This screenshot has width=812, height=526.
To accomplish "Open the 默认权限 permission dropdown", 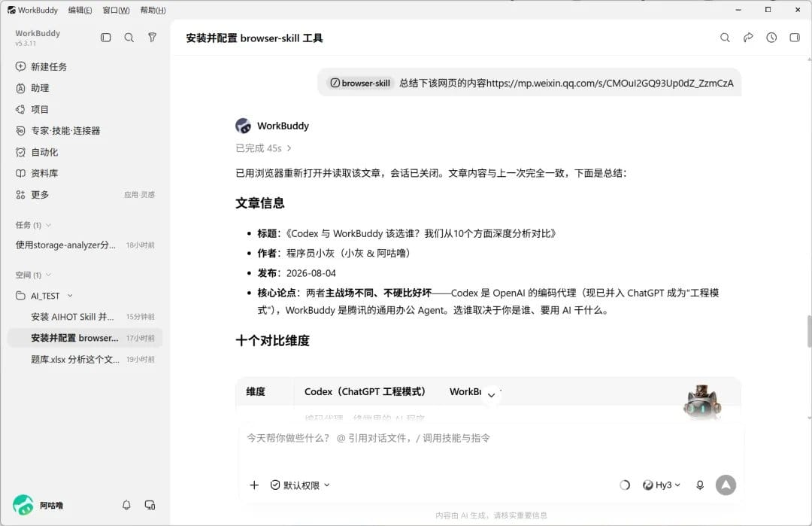I will coord(300,485).
